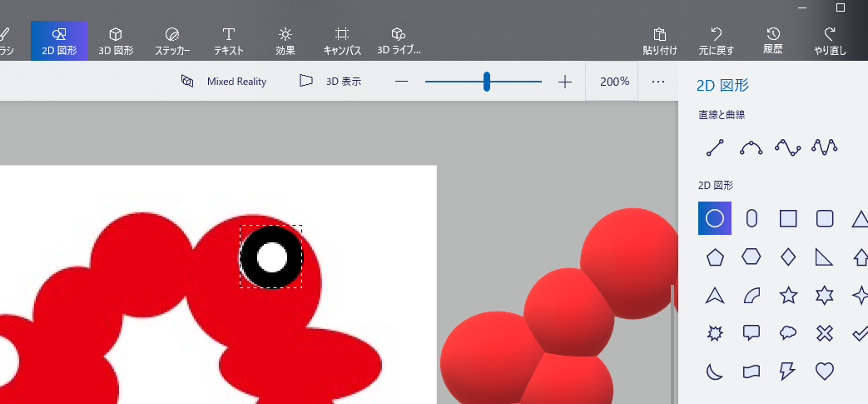Toggle Mixed Reality mode

[224, 82]
